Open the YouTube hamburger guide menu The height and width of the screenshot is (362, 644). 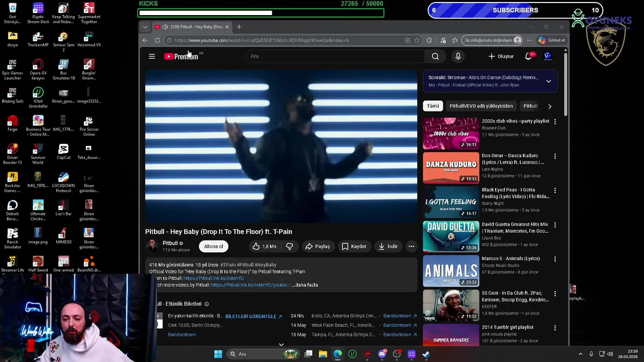point(152,56)
